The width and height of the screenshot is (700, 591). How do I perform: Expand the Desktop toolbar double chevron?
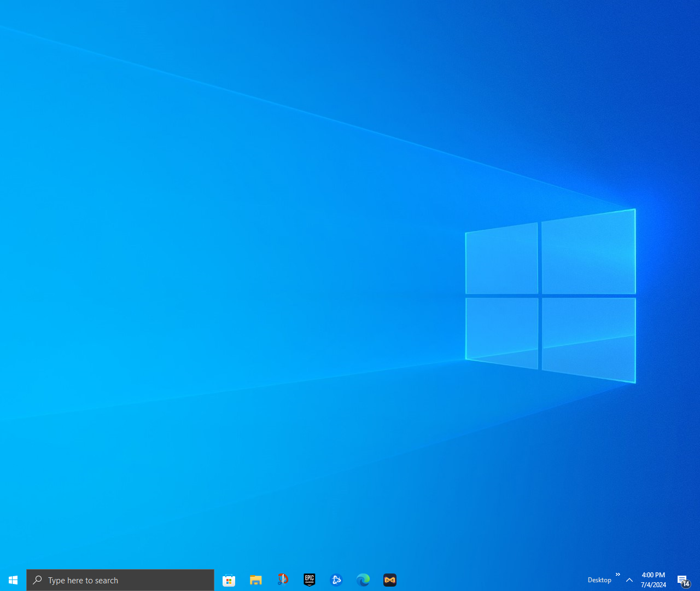pyautogui.click(x=618, y=575)
